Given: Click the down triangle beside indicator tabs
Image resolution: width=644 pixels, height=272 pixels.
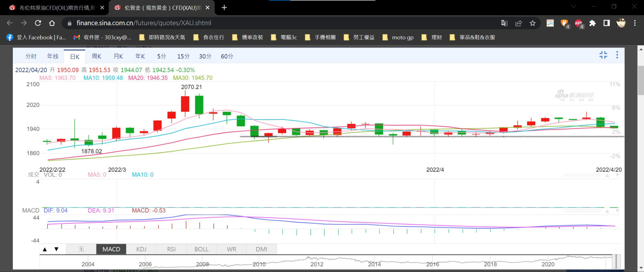Looking at the screenshot, I should (56, 249).
